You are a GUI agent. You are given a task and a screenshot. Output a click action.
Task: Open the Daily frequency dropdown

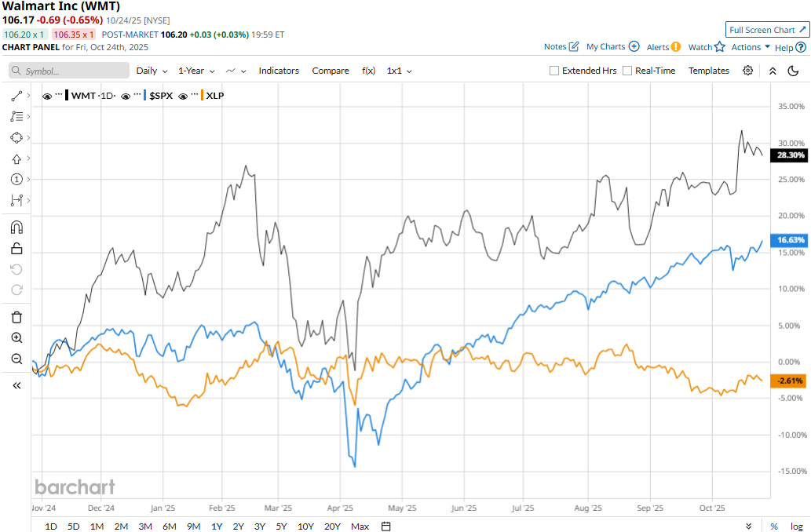[152, 71]
